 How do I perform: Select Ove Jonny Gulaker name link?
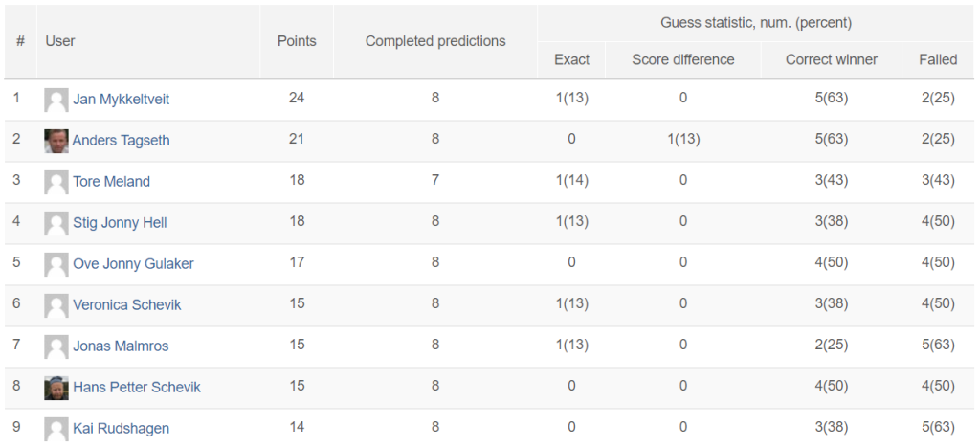coord(133,264)
